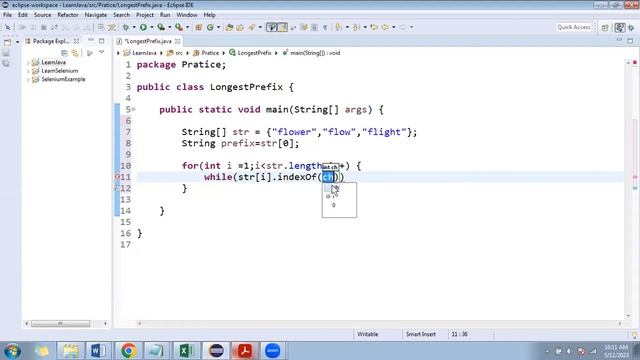The height and width of the screenshot is (360, 640).
Task: Click the main(String[]) breadcrumb
Action: (x=311, y=53)
